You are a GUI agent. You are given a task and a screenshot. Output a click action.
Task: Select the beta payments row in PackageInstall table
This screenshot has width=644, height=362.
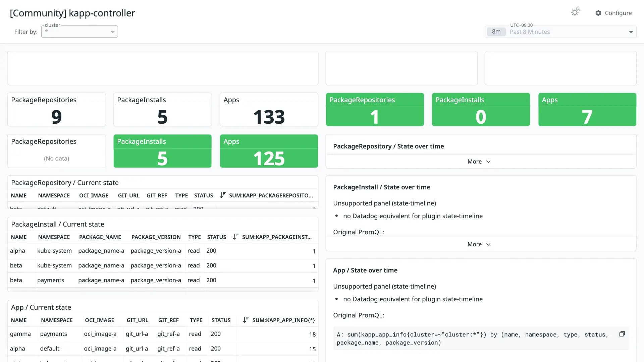pyautogui.click(x=162, y=280)
